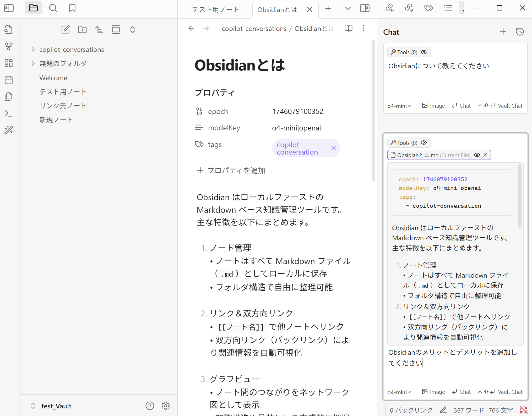
Task: Open リンク先ノート in file list
Action: [63, 106]
